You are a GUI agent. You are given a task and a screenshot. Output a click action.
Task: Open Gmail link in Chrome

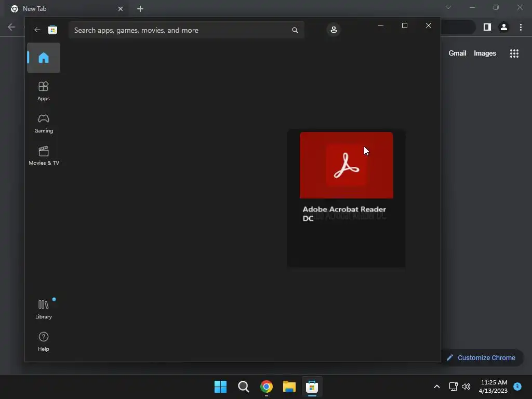pos(457,54)
